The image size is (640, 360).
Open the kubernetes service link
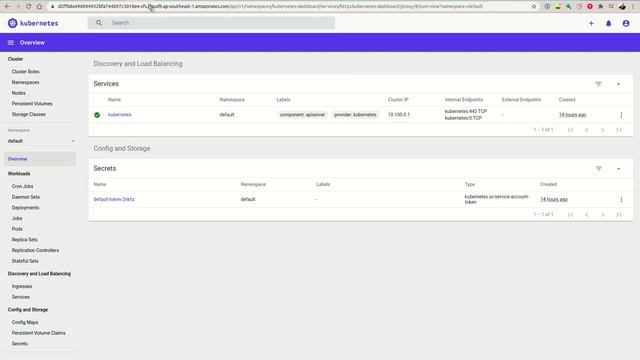(x=120, y=115)
